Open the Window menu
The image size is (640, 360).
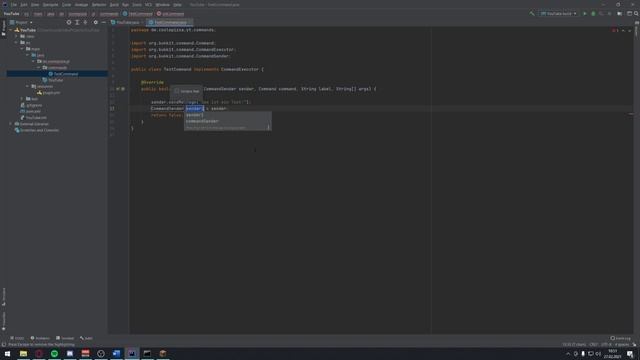click(162, 4)
